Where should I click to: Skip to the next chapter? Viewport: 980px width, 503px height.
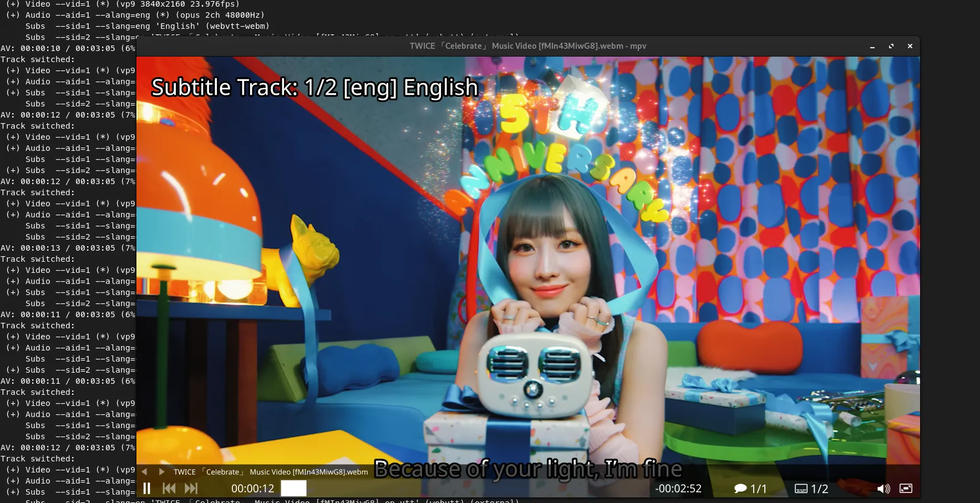tap(191, 488)
